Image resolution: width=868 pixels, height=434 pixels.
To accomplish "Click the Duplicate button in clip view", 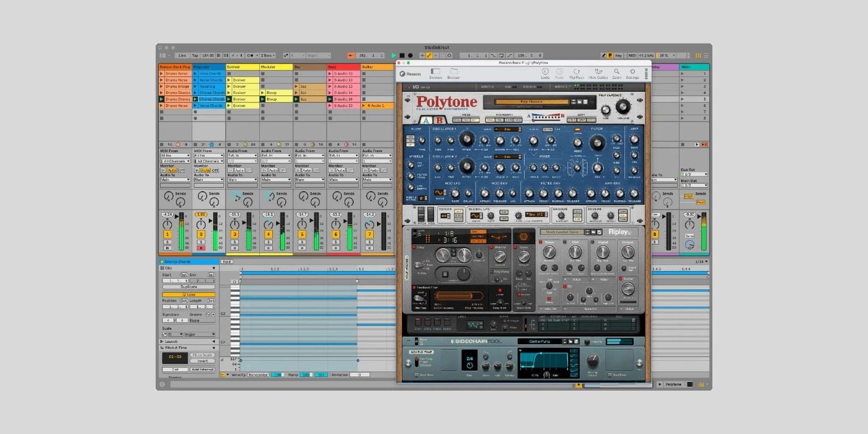I will tap(188, 286).
